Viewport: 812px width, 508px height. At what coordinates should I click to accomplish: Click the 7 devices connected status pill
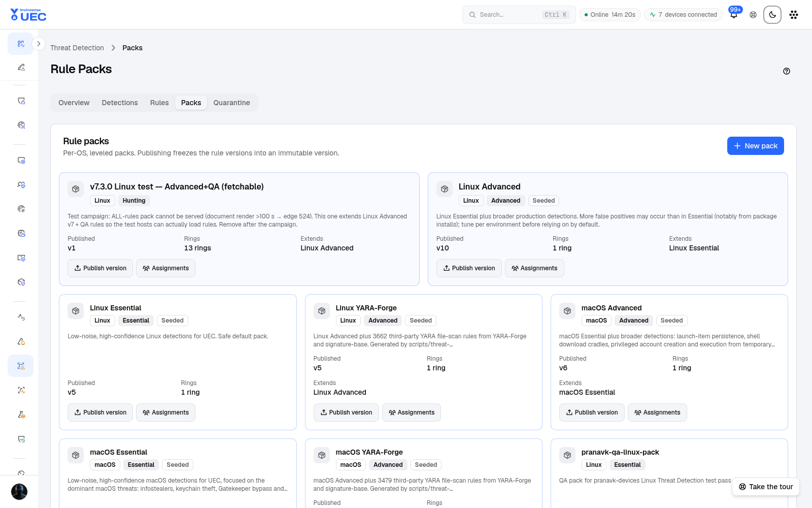[x=683, y=15]
